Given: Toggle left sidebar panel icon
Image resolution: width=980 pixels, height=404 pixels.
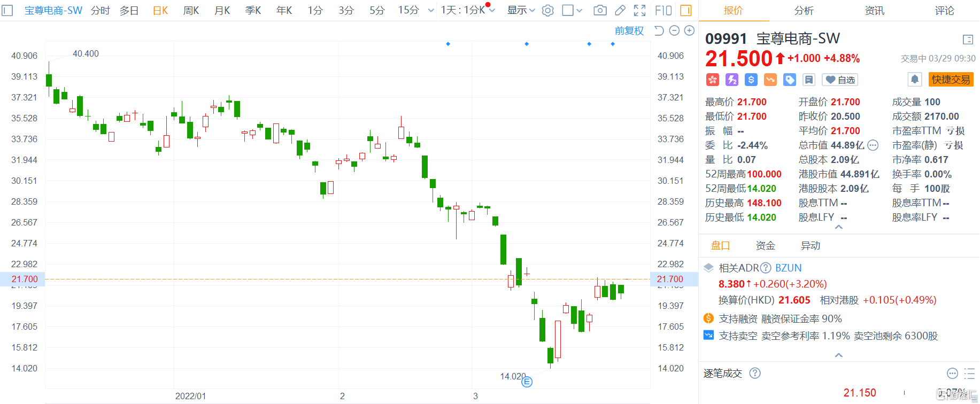Looking at the screenshot, I should (7, 10).
